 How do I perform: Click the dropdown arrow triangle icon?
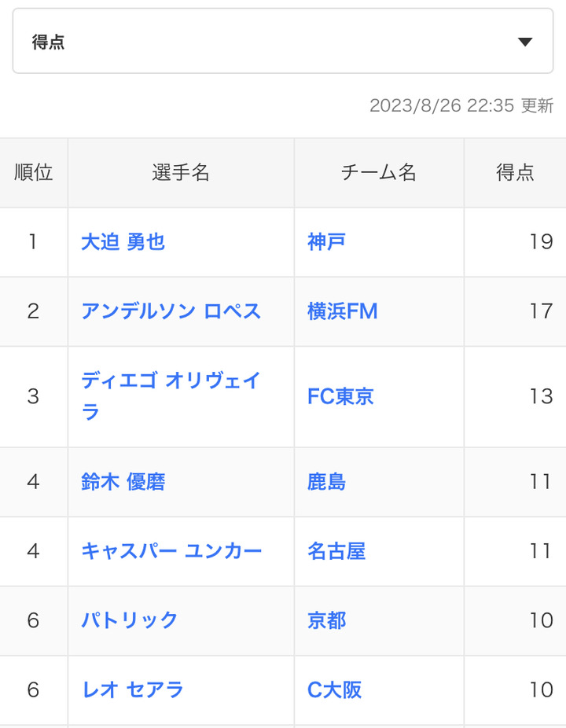click(x=525, y=42)
